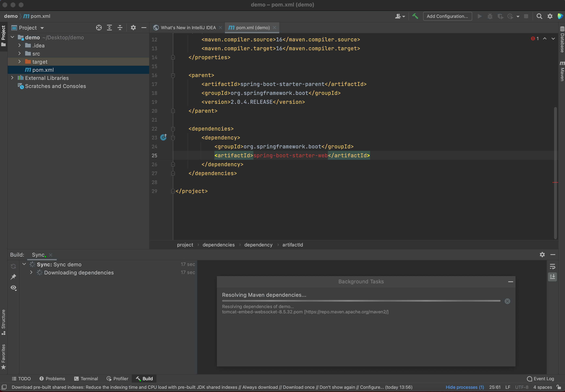Open Maven tool window on right
Screen dimensions: 565x392
pyautogui.click(x=562, y=71)
